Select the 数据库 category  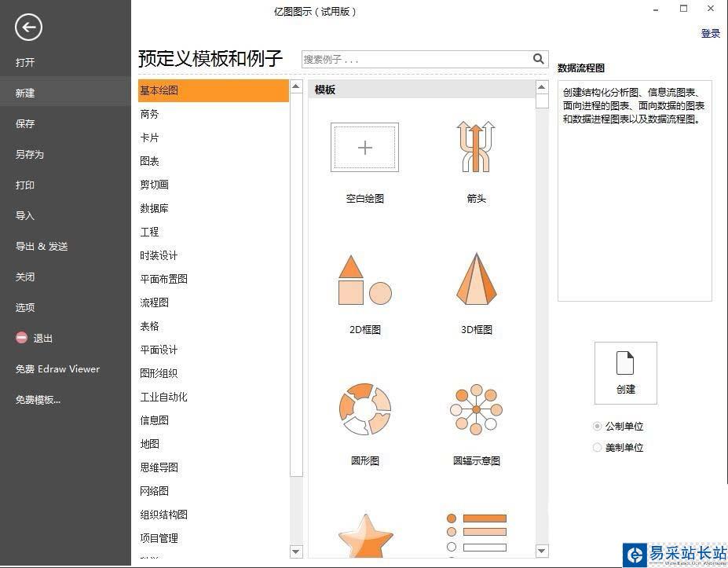154,208
